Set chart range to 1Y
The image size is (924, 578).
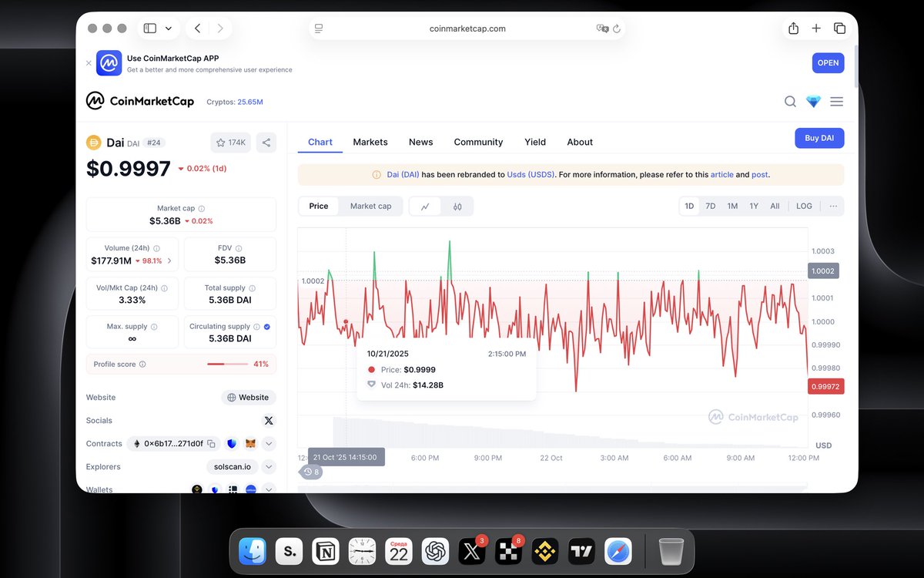[x=754, y=206]
